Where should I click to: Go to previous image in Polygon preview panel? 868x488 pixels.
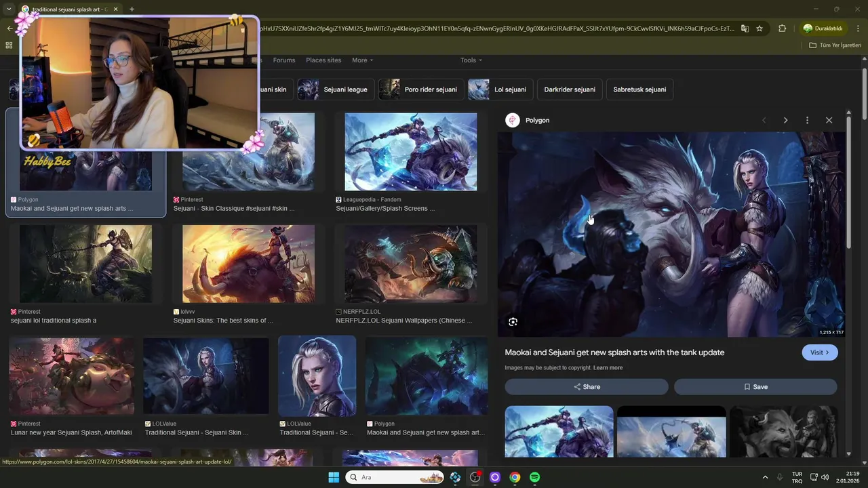pos(764,120)
